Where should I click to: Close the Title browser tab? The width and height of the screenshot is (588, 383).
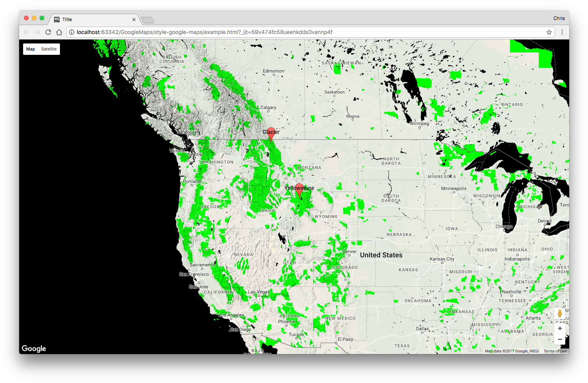click(134, 19)
